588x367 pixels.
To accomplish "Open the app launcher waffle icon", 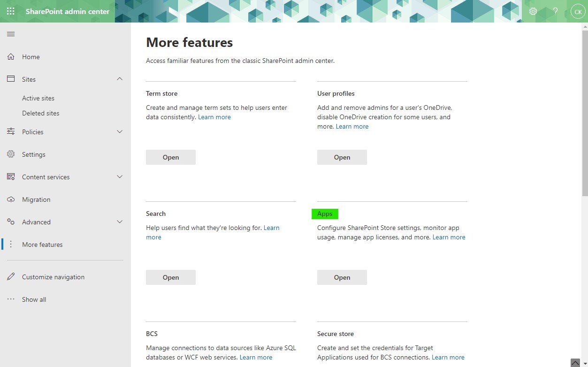I will tap(11, 11).
